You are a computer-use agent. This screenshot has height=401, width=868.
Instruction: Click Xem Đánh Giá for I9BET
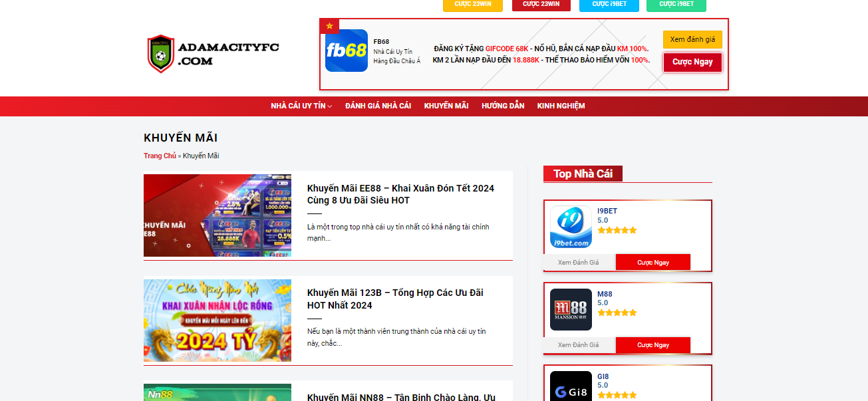pyautogui.click(x=579, y=262)
